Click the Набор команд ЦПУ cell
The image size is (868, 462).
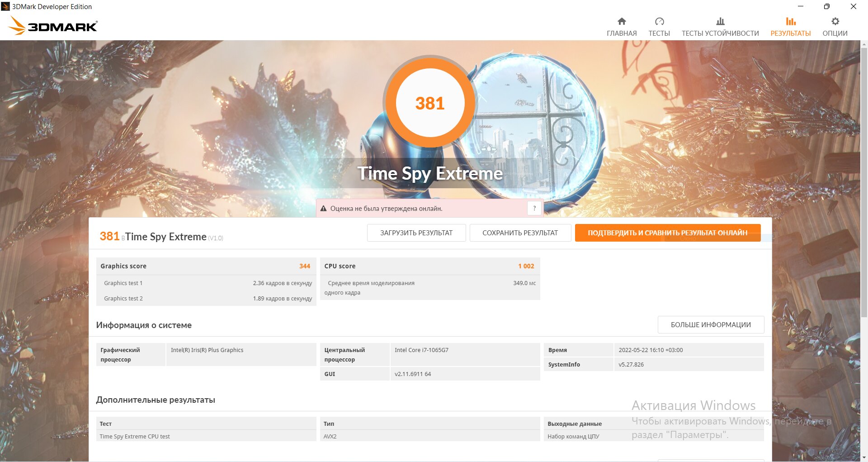[x=654, y=436]
